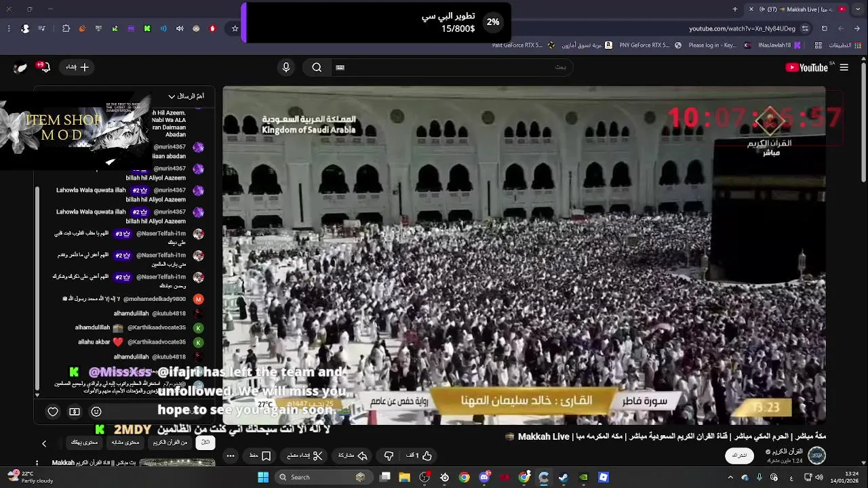Click the green K extension icon
This screenshot has height=488, width=868.
point(147,28)
